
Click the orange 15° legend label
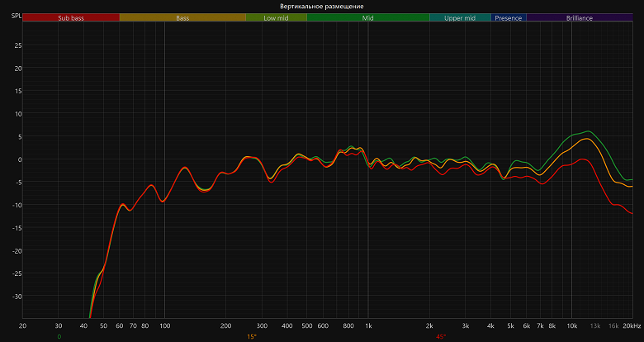252,337
